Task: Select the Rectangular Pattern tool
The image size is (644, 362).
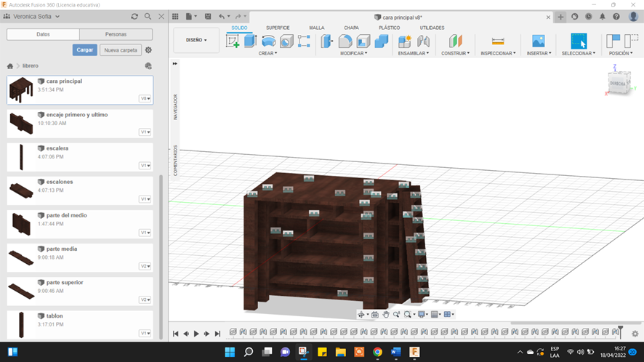Action: pyautogui.click(x=304, y=41)
